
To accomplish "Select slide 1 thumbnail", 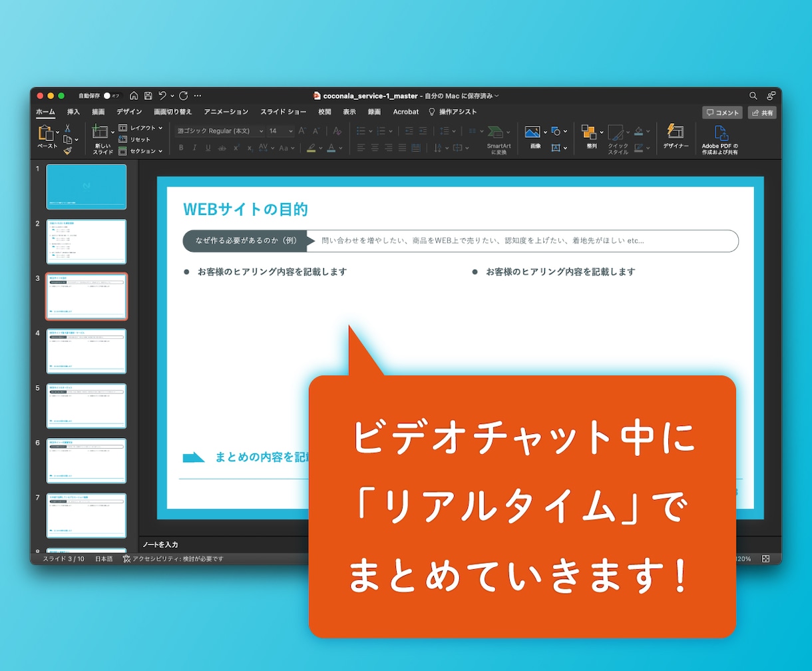I will pos(87,187).
